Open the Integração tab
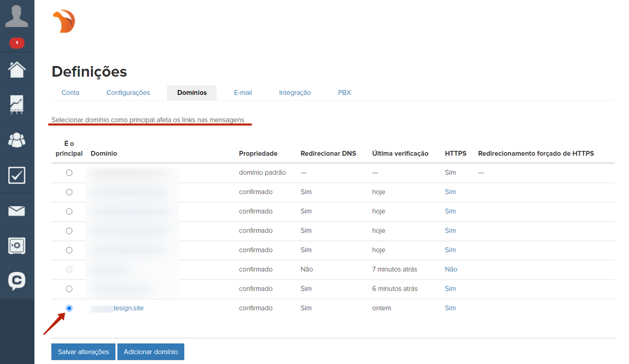The image size is (629, 364). pyautogui.click(x=295, y=93)
